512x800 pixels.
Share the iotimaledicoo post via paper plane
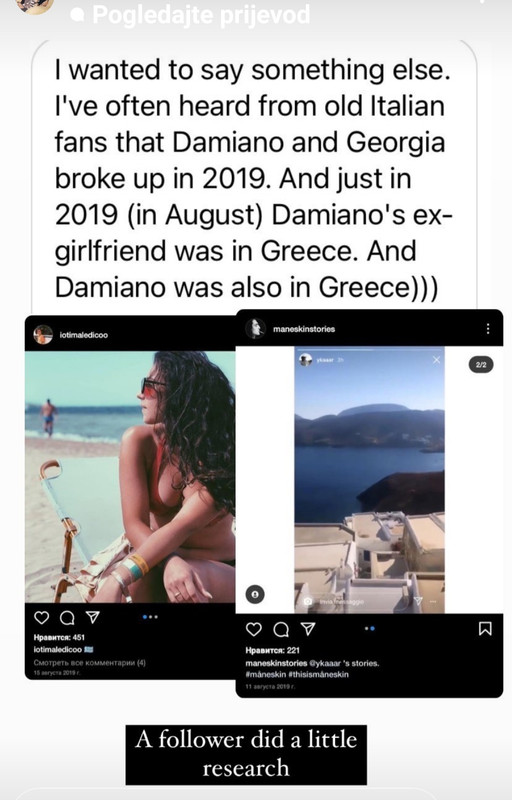click(x=92, y=617)
